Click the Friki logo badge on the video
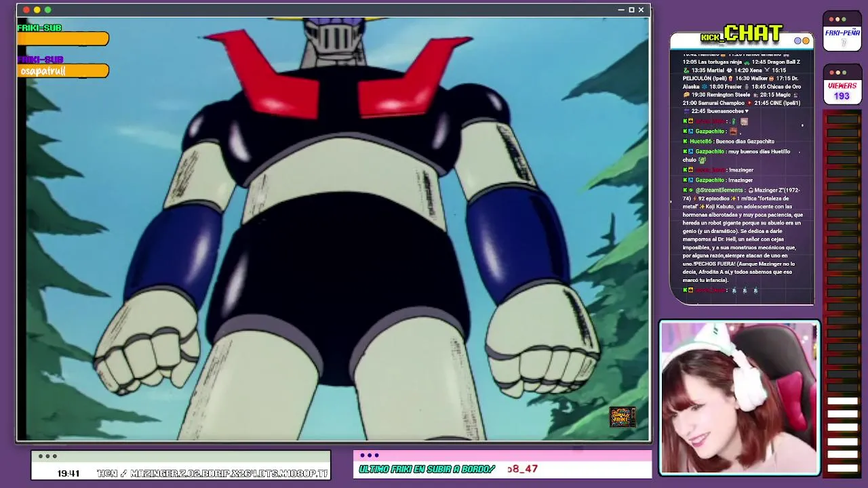 click(622, 417)
